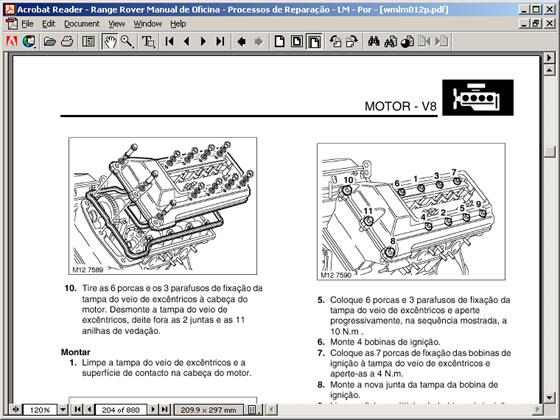This screenshot has height=420, width=560.
Task: Click the 204 of 880 page field
Action: coord(121,410)
